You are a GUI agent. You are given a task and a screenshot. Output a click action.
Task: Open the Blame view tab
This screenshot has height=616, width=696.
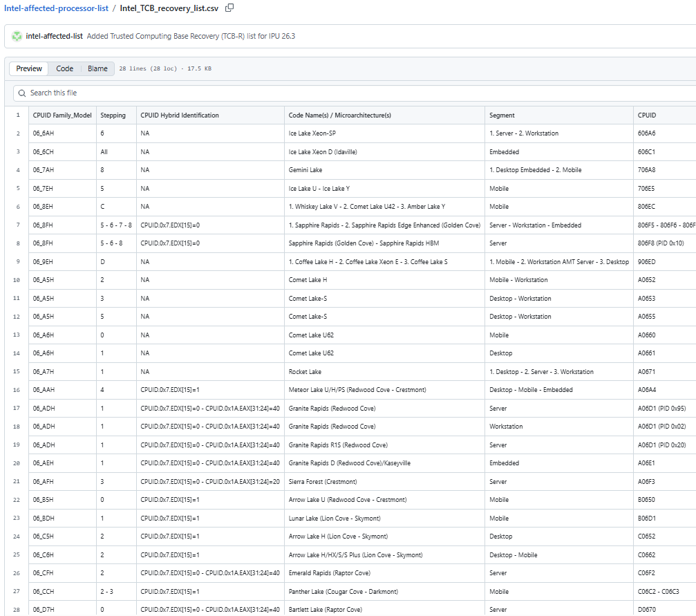click(x=97, y=68)
